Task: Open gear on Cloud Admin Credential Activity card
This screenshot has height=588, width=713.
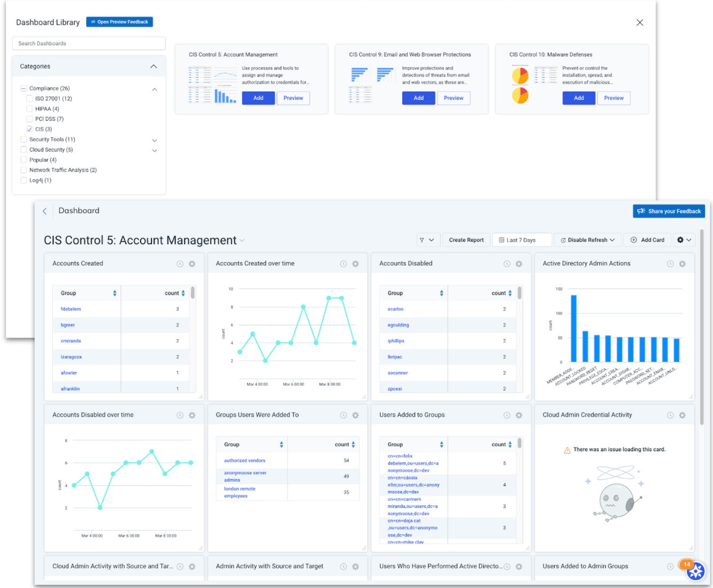Action: [x=682, y=415]
